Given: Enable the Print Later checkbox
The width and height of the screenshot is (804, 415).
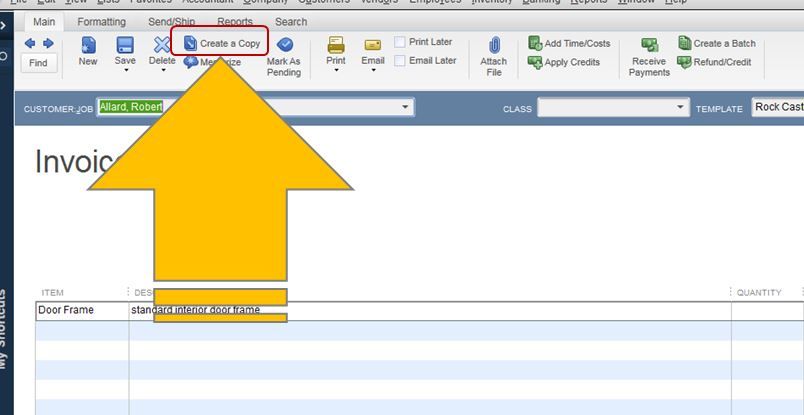Looking at the screenshot, I should pos(400,42).
